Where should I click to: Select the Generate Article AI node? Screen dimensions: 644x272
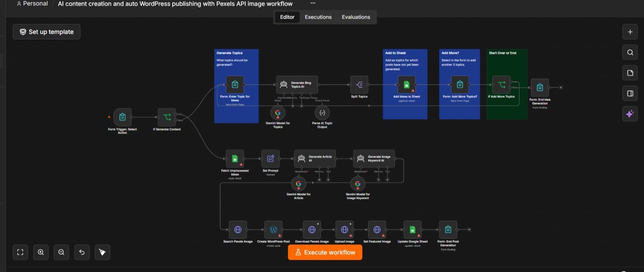click(315, 159)
